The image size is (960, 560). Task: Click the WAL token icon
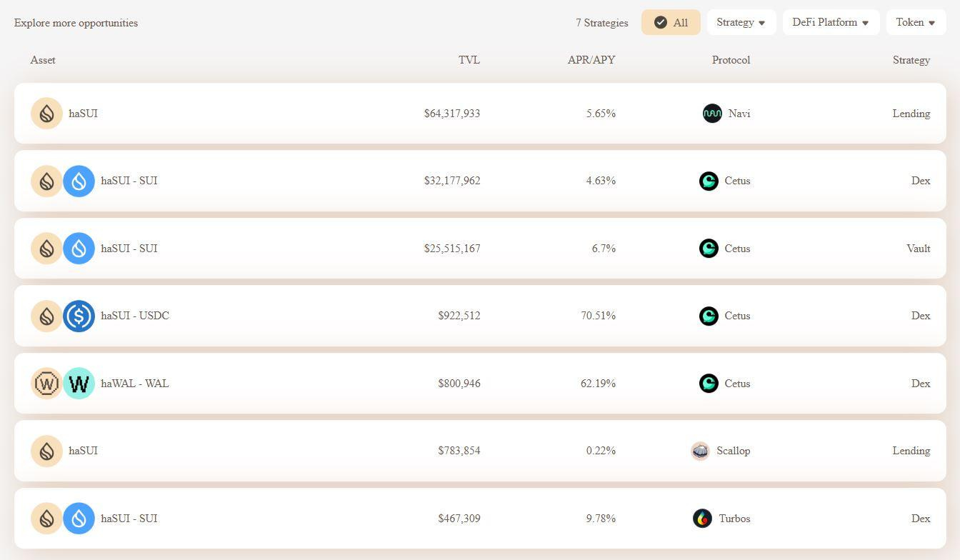coord(79,384)
